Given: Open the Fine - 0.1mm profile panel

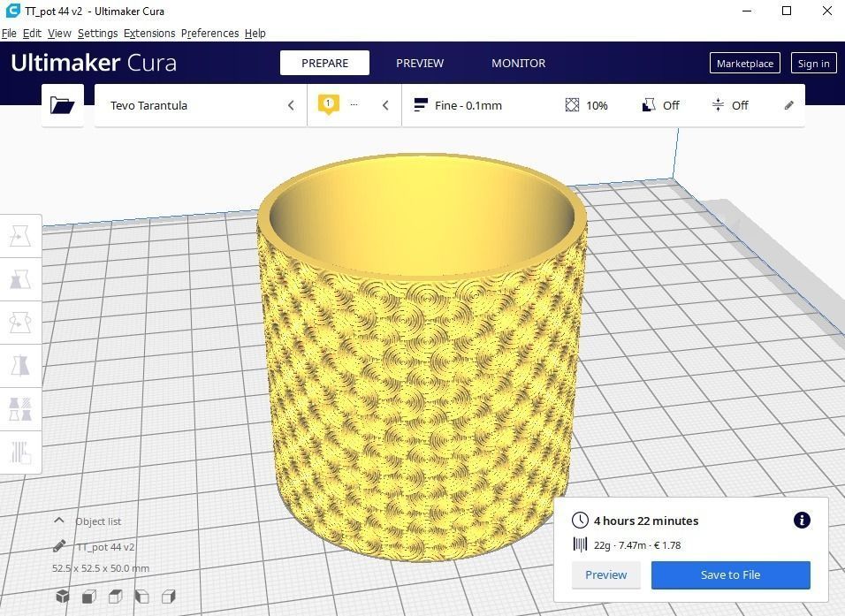Looking at the screenshot, I should tap(604, 105).
